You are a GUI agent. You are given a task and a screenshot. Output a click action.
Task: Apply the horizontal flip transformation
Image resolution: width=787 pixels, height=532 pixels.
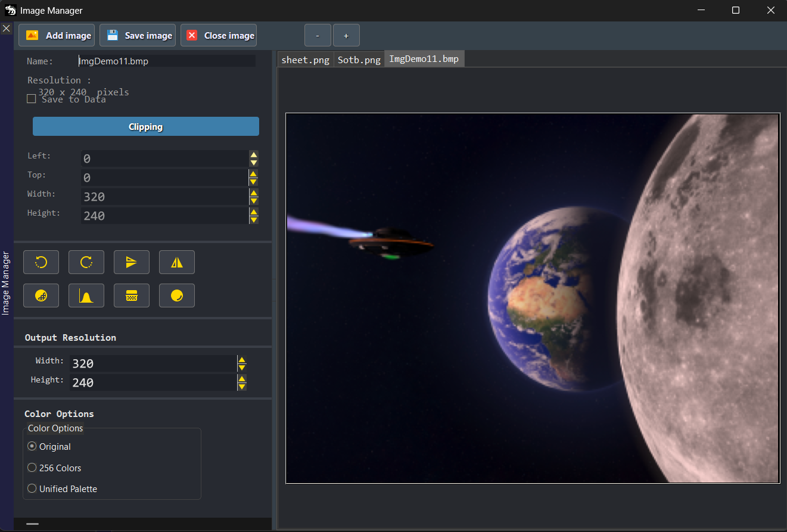131,262
